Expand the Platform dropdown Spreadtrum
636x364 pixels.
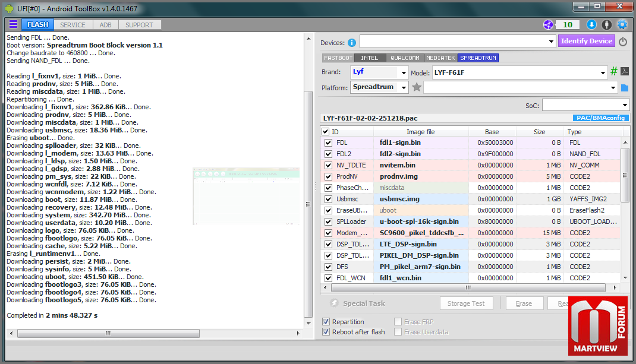(x=403, y=87)
